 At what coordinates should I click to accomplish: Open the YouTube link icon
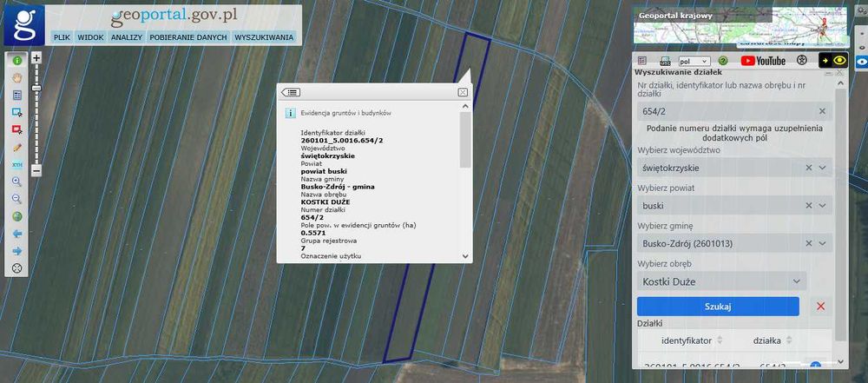[x=763, y=61]
